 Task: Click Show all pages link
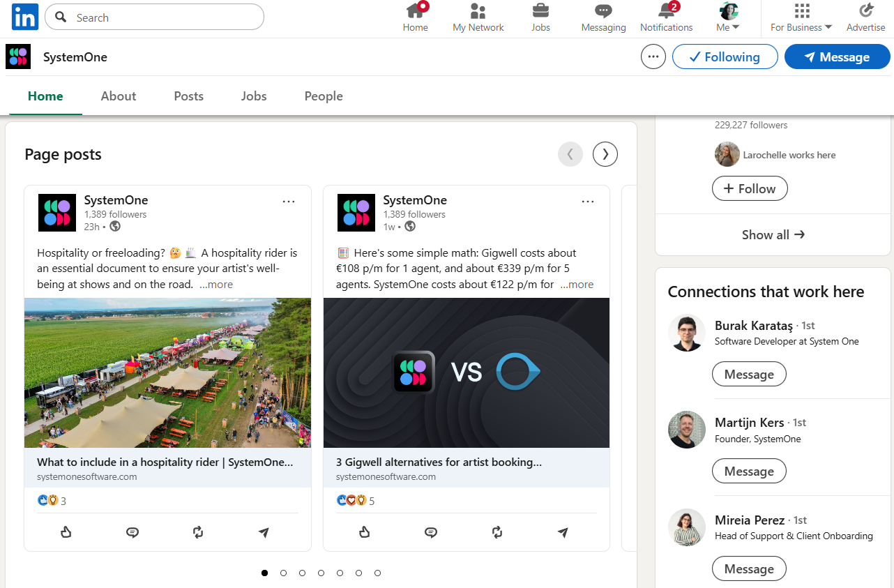point(773,235)
